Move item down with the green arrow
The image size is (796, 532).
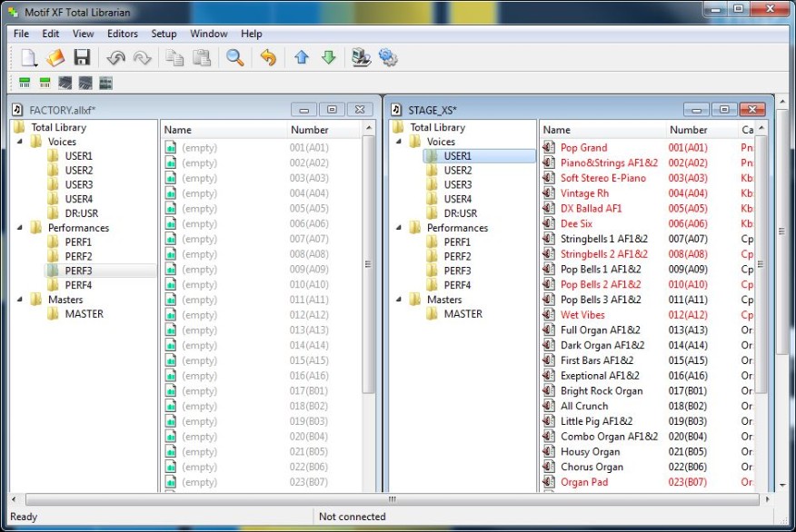328,58
